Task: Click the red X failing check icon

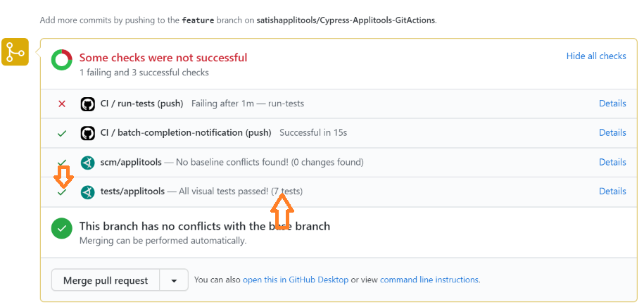Action: tap(62, 104)
